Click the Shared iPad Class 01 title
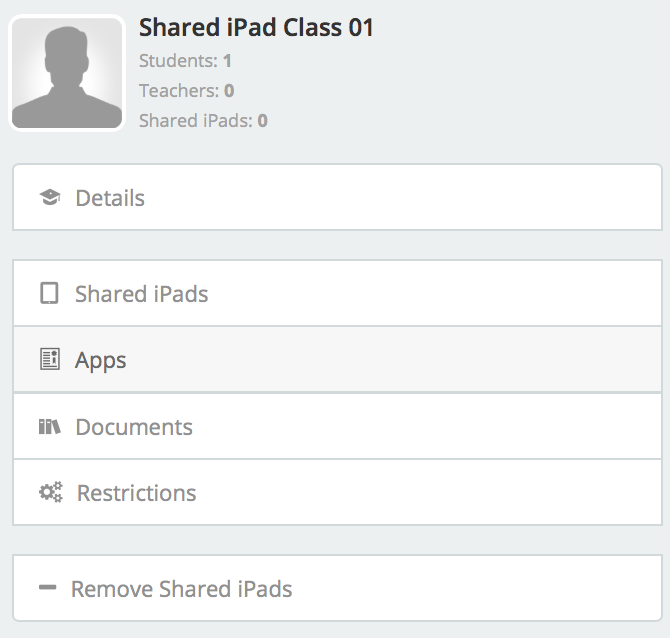 [x=256, y=27]
